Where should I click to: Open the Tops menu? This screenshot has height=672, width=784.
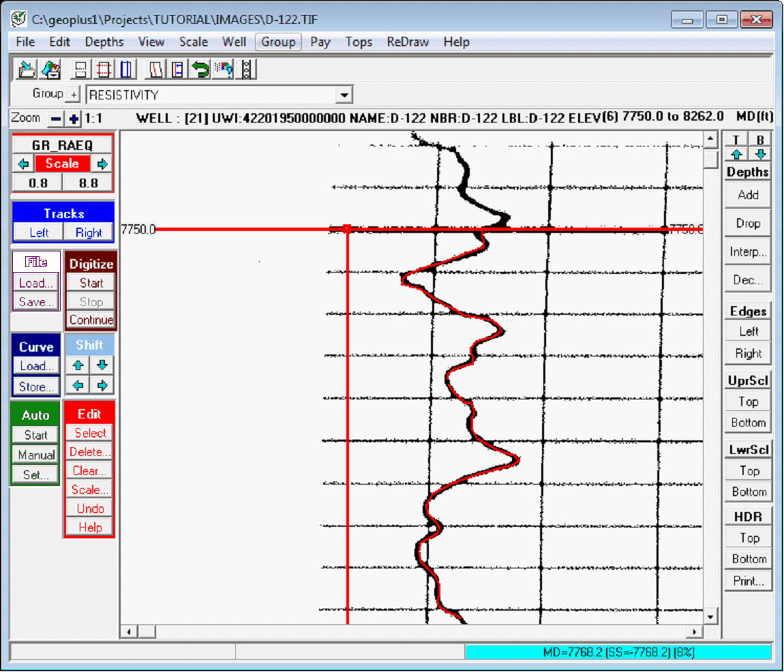tap(358, 42)
